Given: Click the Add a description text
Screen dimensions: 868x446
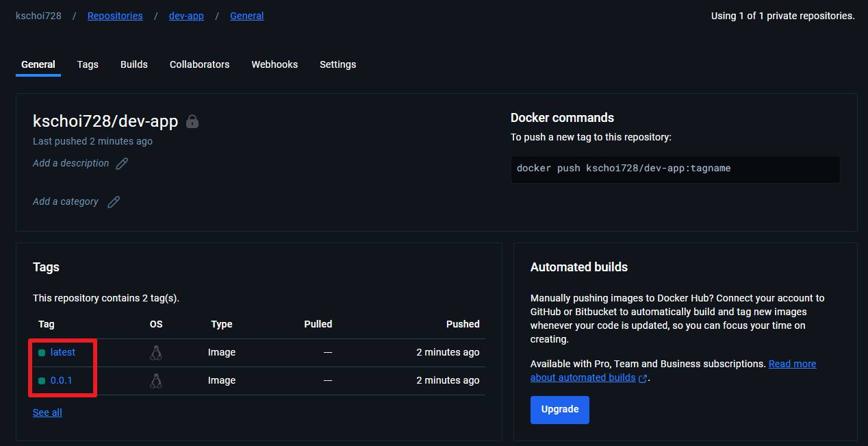Looking at the screenshot, I should coord(71,163).
